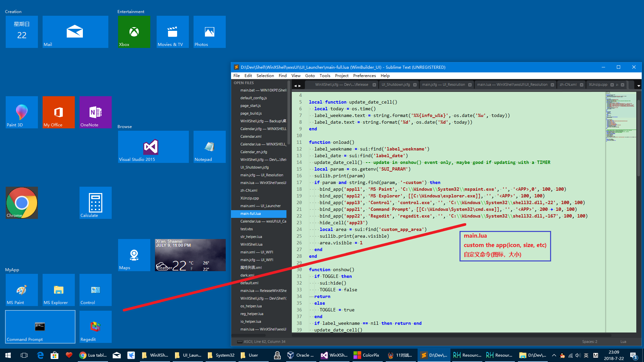
Task: Open the Photos tile
Action: click(209, 32)
